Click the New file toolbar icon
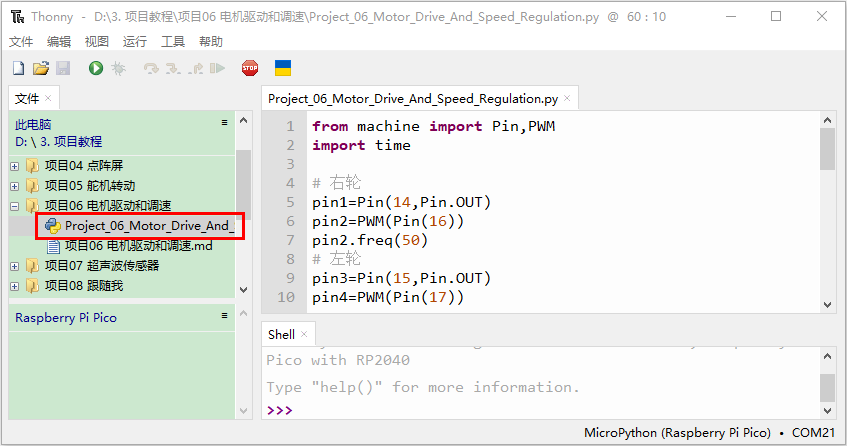The width and height of the screenshot is (847, 446). 18,68
